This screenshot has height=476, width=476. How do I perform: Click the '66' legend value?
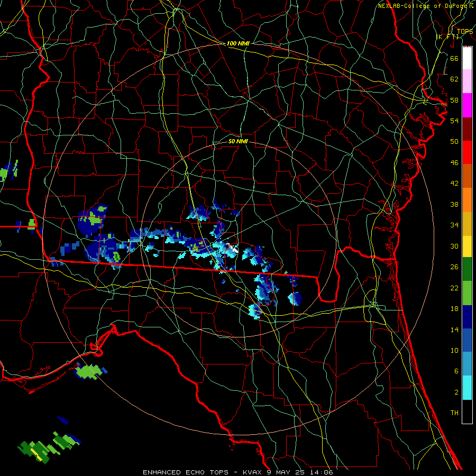[x=454, y=58]
